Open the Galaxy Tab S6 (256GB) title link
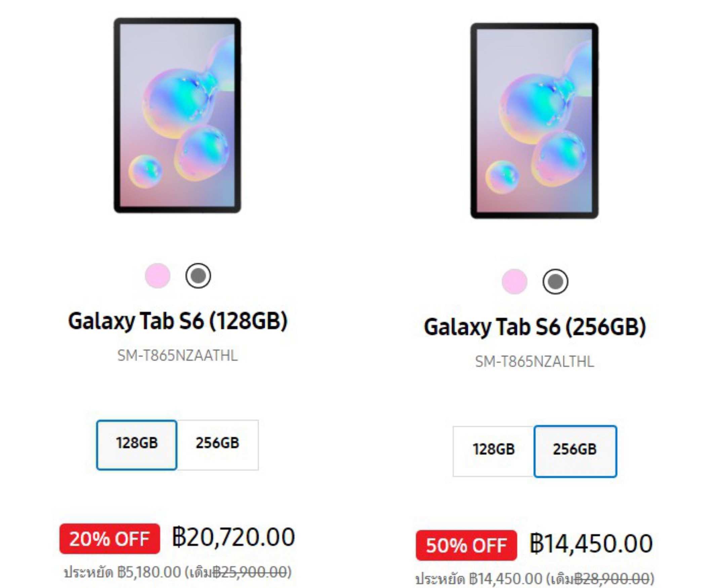The height and width of the screenshot is (588, 726). point(535,327)
